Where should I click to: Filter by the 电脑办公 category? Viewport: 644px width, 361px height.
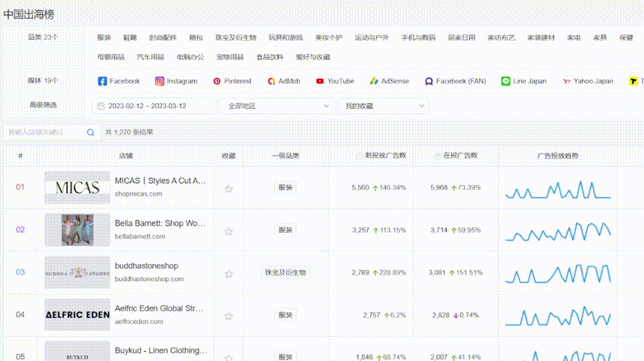coord(190,56)
